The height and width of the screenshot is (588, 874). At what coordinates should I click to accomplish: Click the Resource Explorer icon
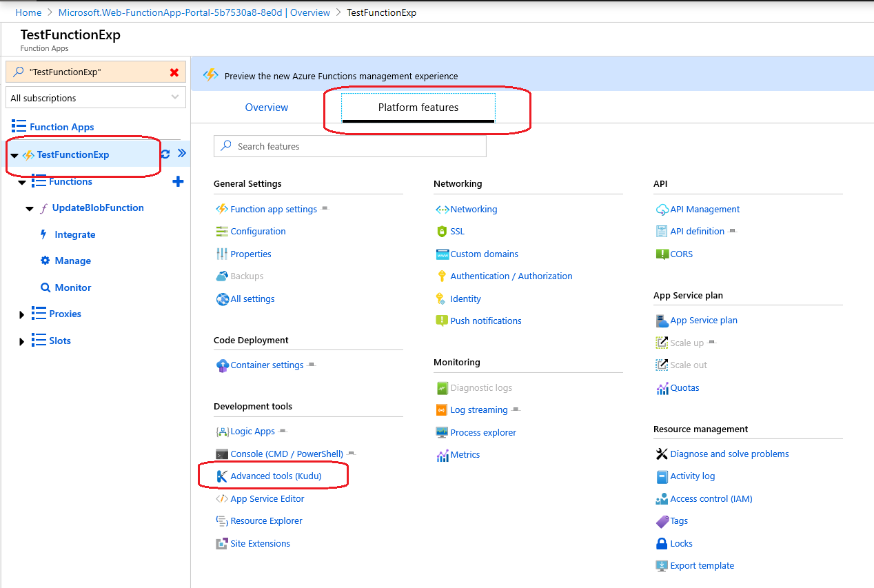(222, 521)
